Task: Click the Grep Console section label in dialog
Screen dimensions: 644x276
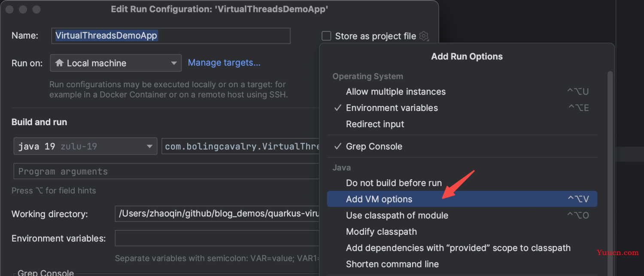Action: pos(46,273)
